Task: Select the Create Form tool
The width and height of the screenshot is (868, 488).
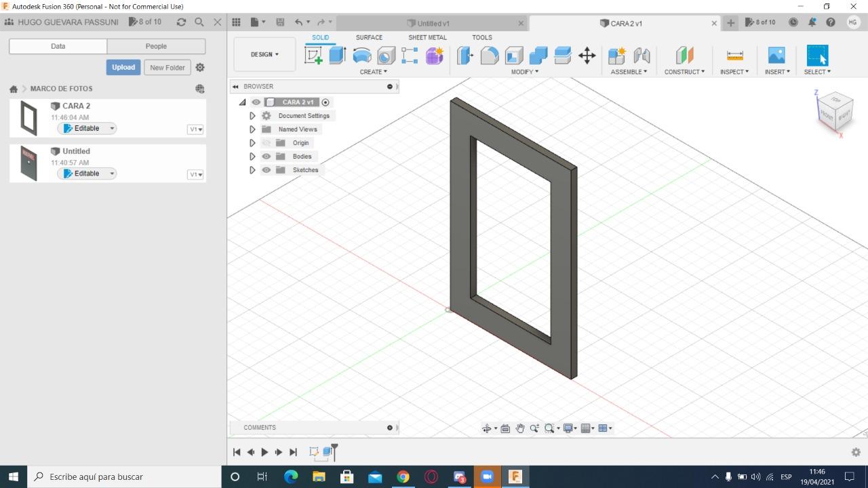Action: [435, 56]
